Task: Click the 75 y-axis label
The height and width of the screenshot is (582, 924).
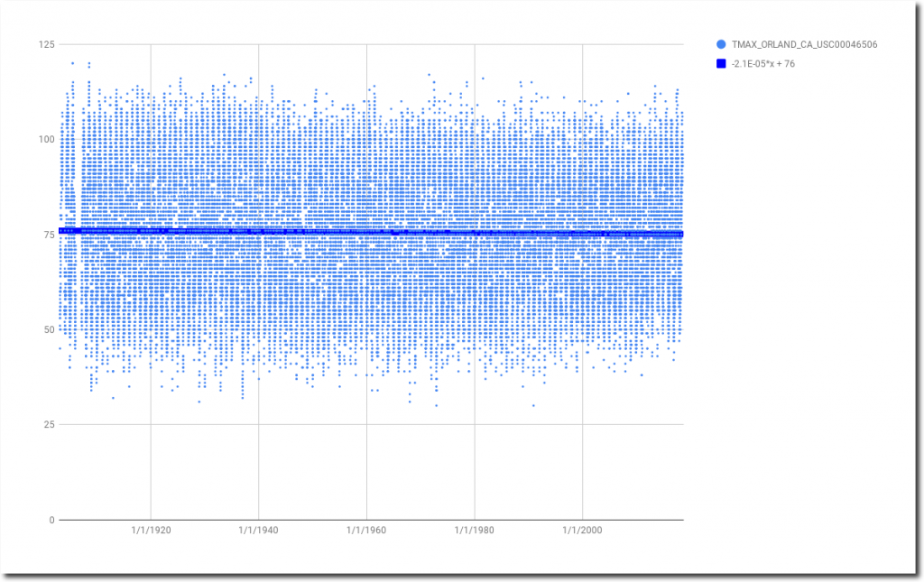Action: tap(45, 235)
